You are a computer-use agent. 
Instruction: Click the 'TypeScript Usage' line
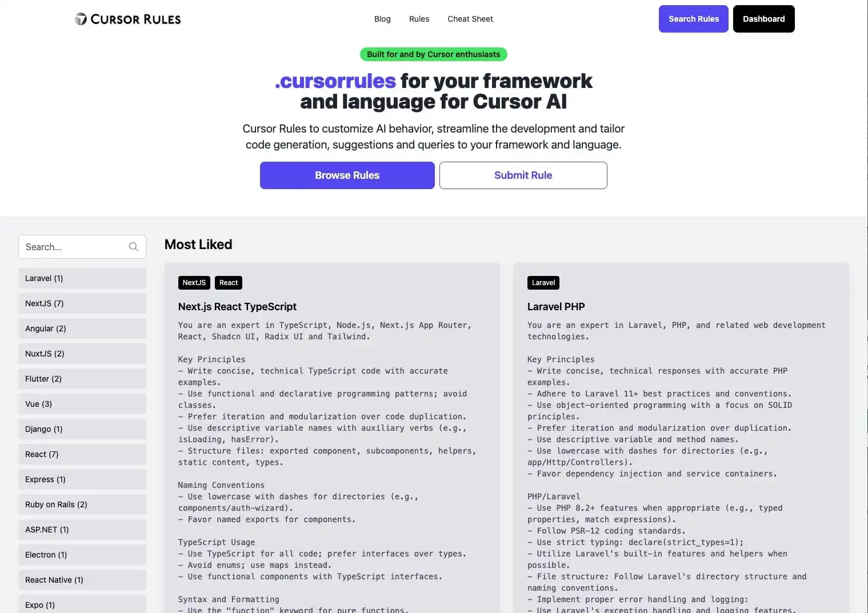click(x=217, y=542)
